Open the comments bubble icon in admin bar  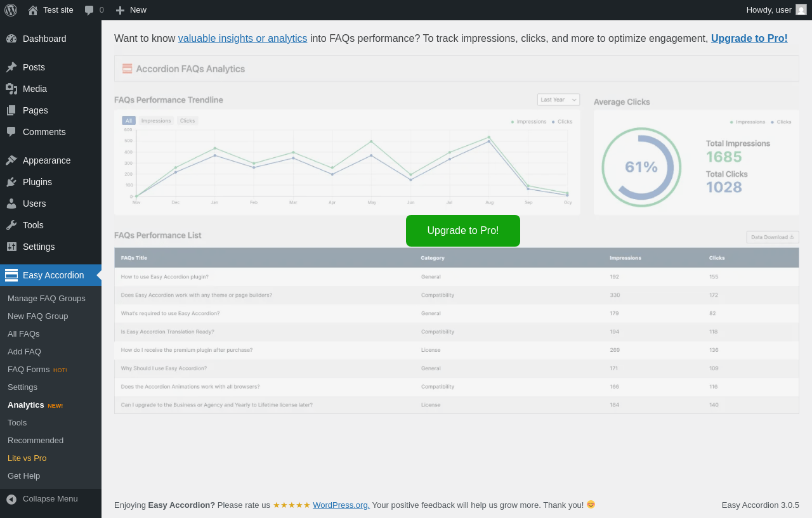89,10
